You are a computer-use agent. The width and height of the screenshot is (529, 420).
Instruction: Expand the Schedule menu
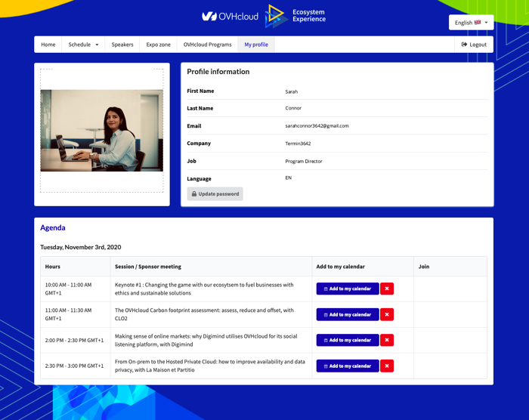pos(83,45)
